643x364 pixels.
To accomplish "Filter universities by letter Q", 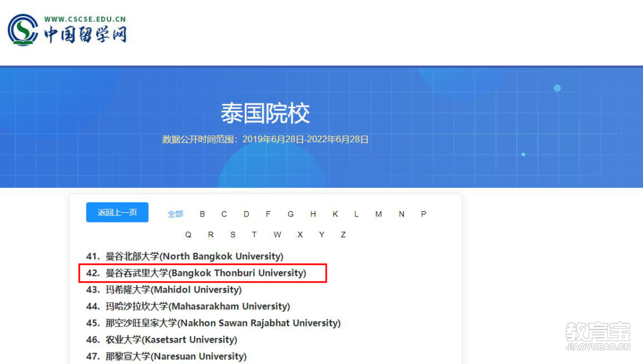I will coord(188,234).
